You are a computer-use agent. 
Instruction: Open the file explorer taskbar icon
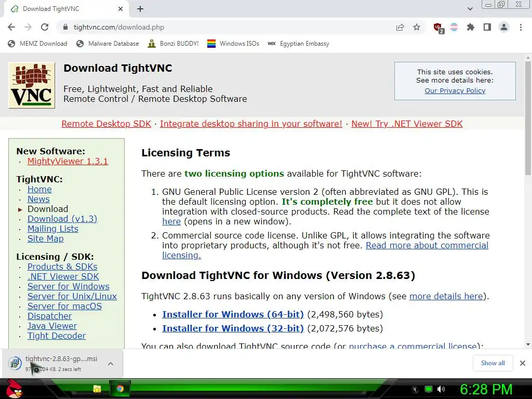pos(97,389)
